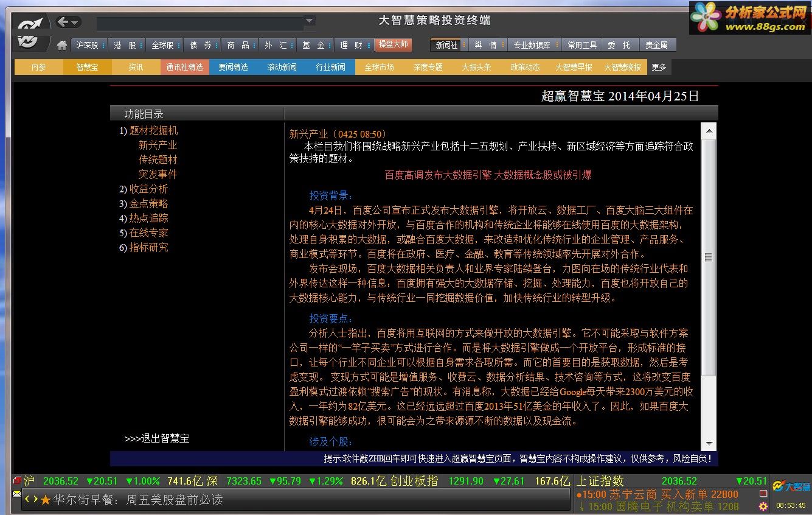The image size is (812, 515).
Task: Select 2) 收益分析 in the function list
Action: [144, 189]
